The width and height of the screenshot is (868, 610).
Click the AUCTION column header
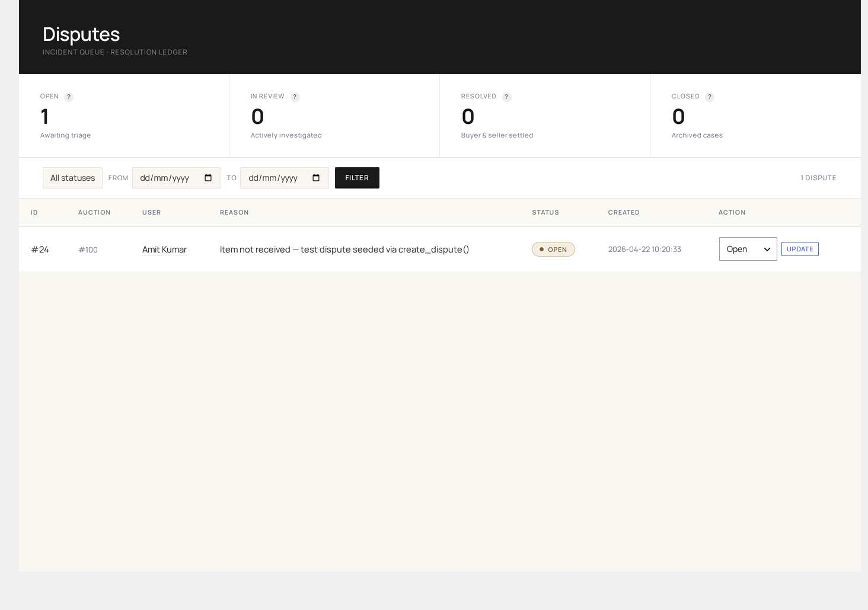click(94, 212)
